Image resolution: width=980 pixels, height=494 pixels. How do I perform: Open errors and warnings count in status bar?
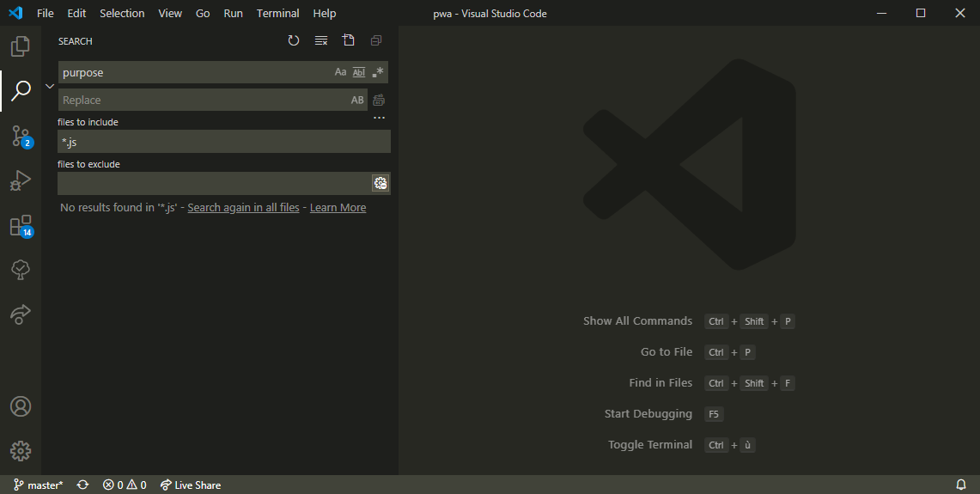coord(125,485)
